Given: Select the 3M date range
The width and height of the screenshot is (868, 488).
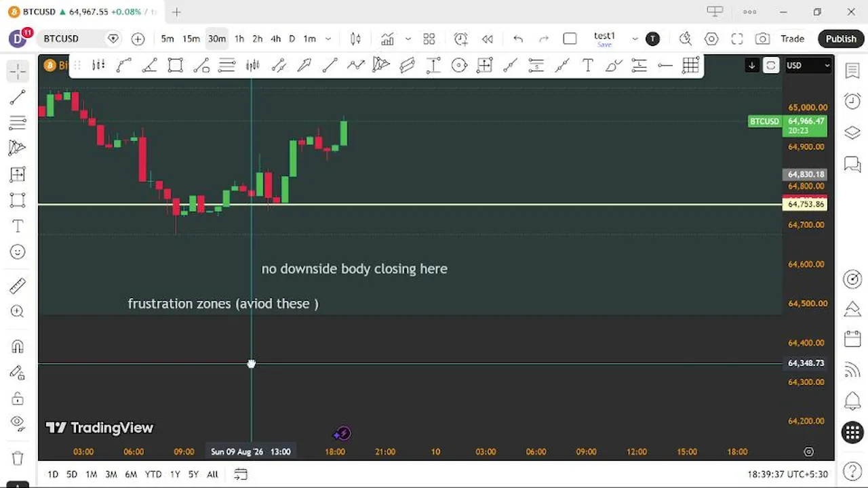Looking at the screenshot, I should [x=111, y=474].
